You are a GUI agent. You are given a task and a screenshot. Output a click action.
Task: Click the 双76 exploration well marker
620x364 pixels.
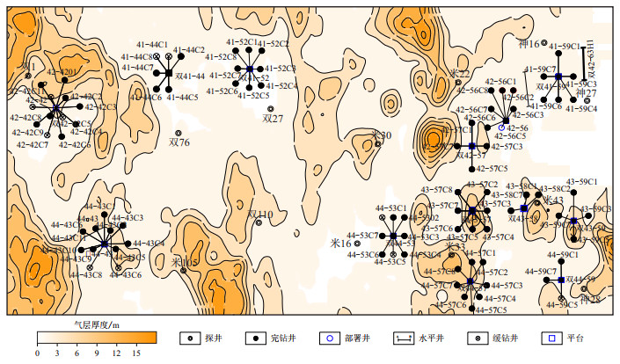[x=179, y=132]
